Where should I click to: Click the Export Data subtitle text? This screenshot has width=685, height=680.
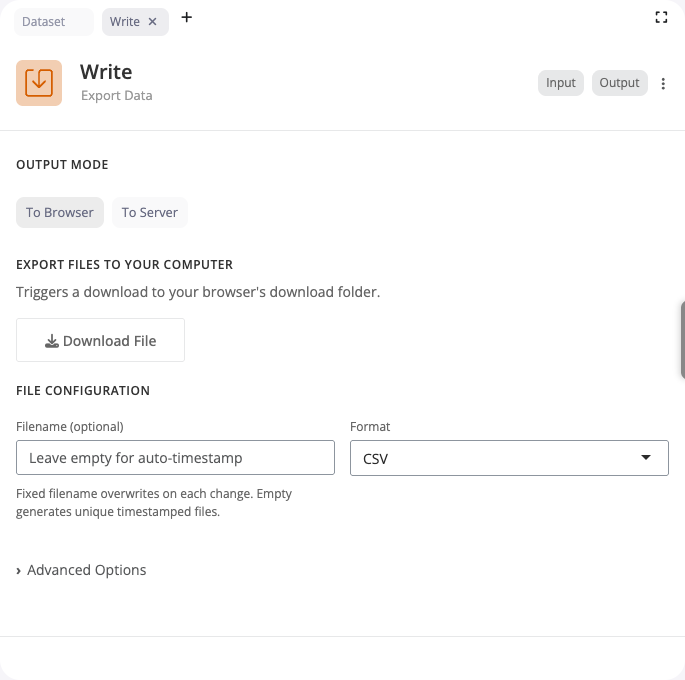116,96
